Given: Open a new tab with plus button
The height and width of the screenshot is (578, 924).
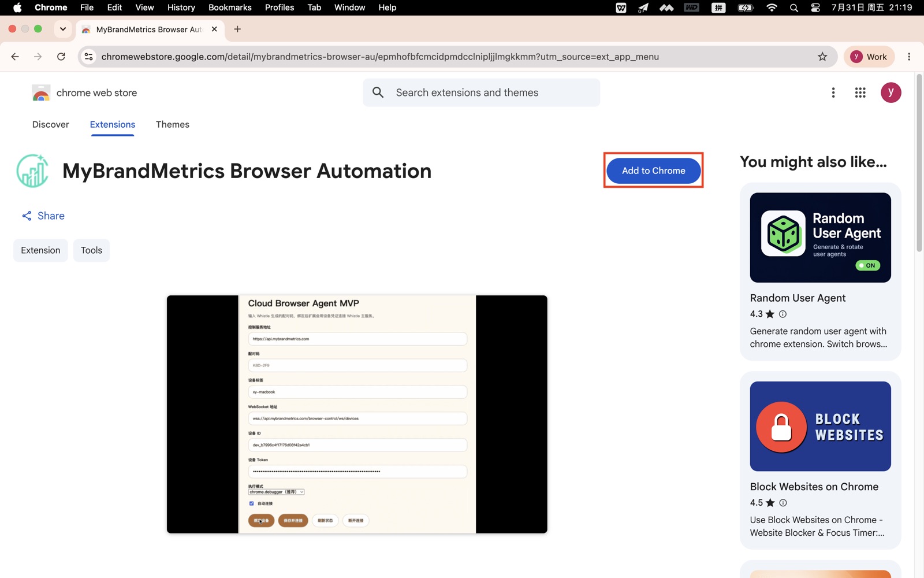Looking at the screenshot, I should 237,29.
